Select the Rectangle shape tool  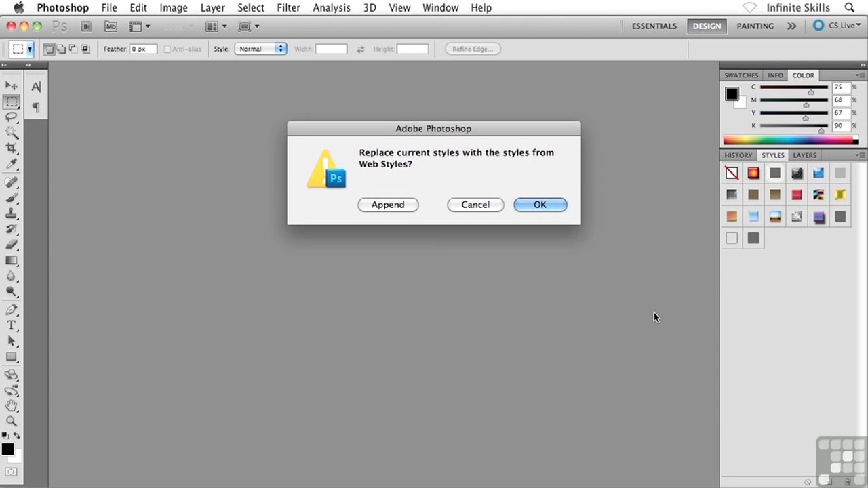[12, 357]
